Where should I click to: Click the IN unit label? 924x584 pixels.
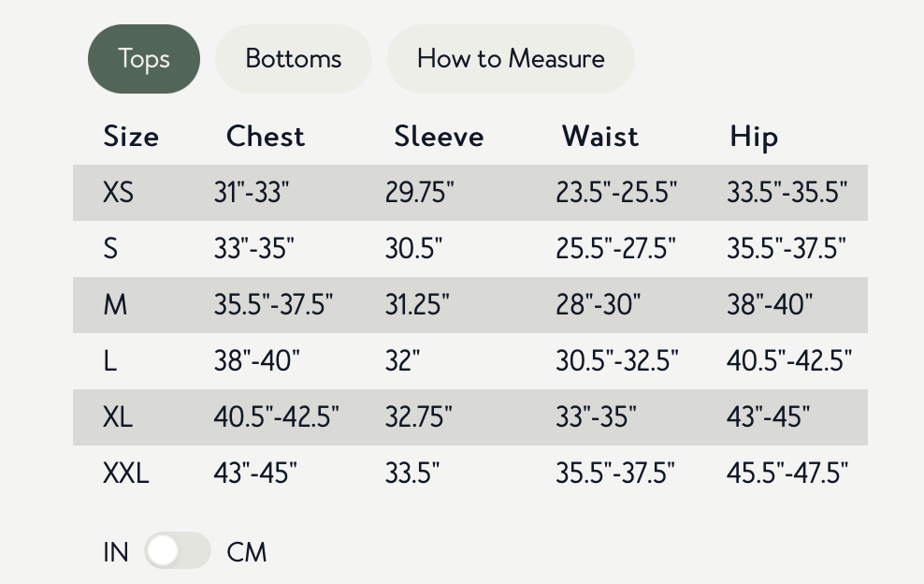[x=116, y=552]
